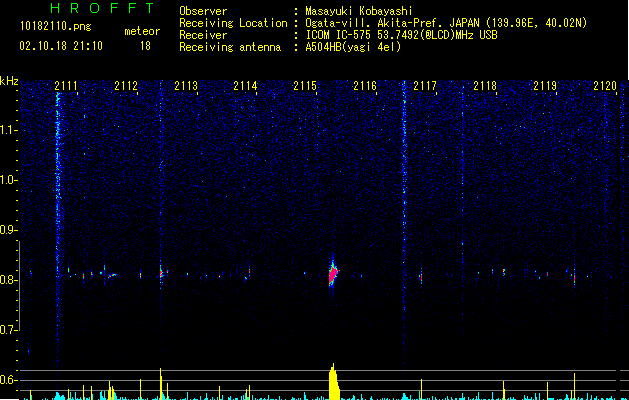Click the meteor count value 18
Image resolution: width=629 pixels, height=400 pixels.
tap(145, 46)
